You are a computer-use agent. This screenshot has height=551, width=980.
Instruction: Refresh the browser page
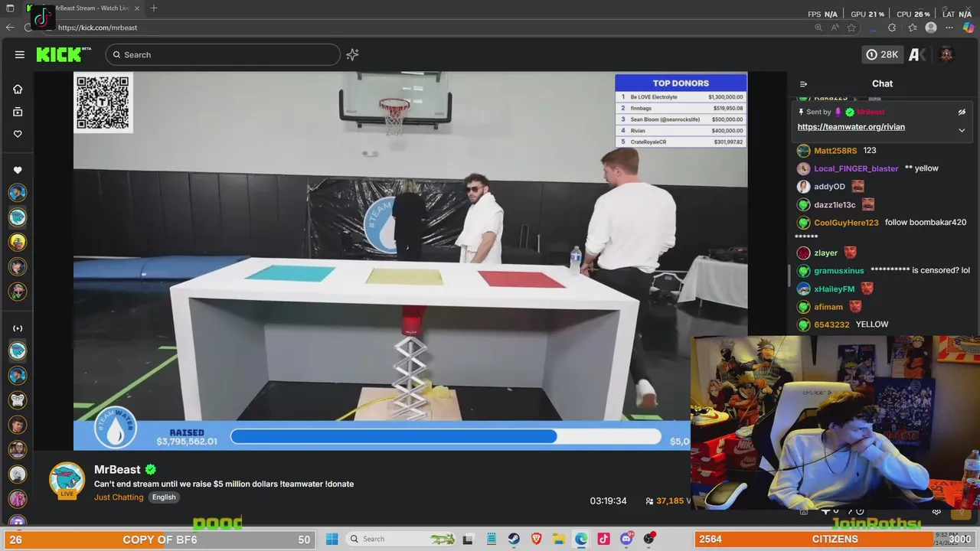(28, 28)
